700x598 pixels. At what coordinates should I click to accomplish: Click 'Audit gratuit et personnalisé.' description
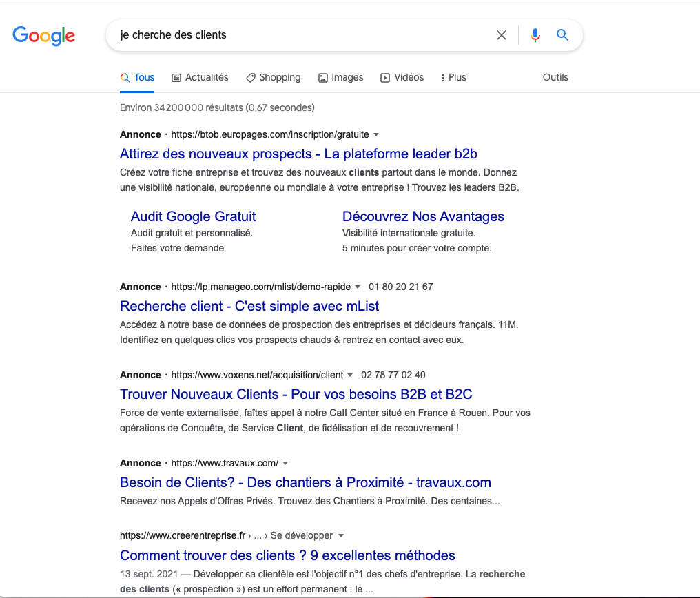tap(192, 233)
